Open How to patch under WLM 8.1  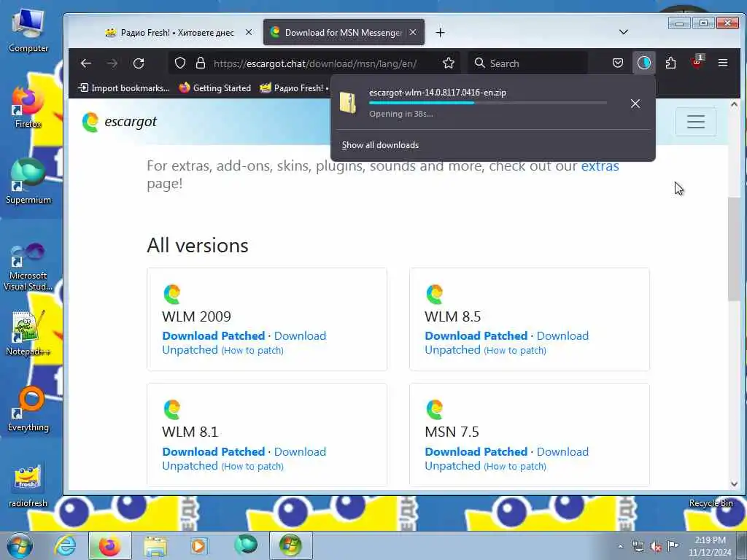pyautogui.click(x=252, y=466)
